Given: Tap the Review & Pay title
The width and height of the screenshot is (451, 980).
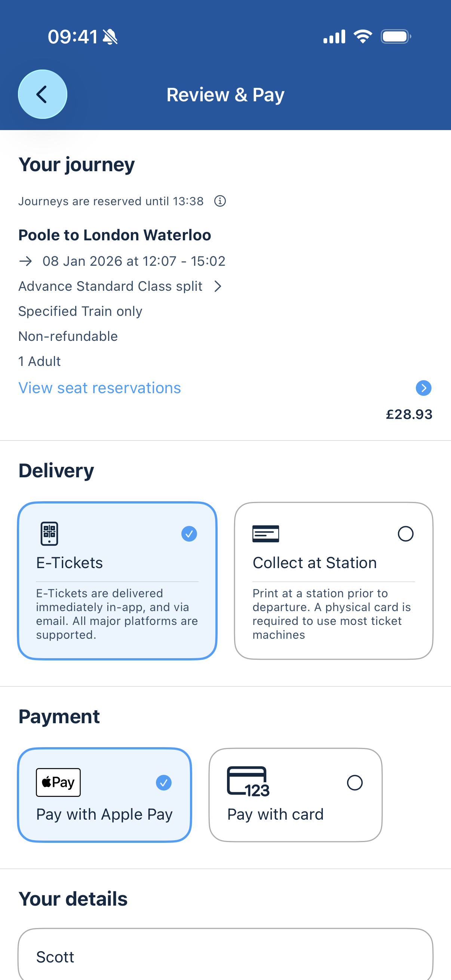Looking at the screenshot, I should pos(225,95).
